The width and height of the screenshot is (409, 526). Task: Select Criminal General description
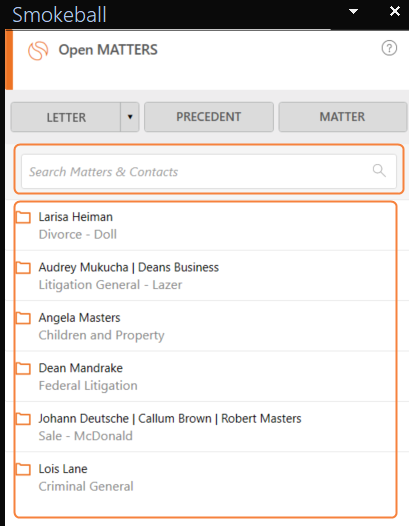click(x=86, y=486)
